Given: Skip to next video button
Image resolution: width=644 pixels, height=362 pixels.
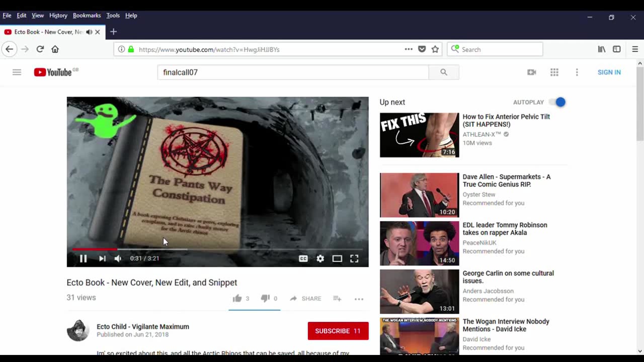Looking at the screenshot, I should tap(102, 258).
